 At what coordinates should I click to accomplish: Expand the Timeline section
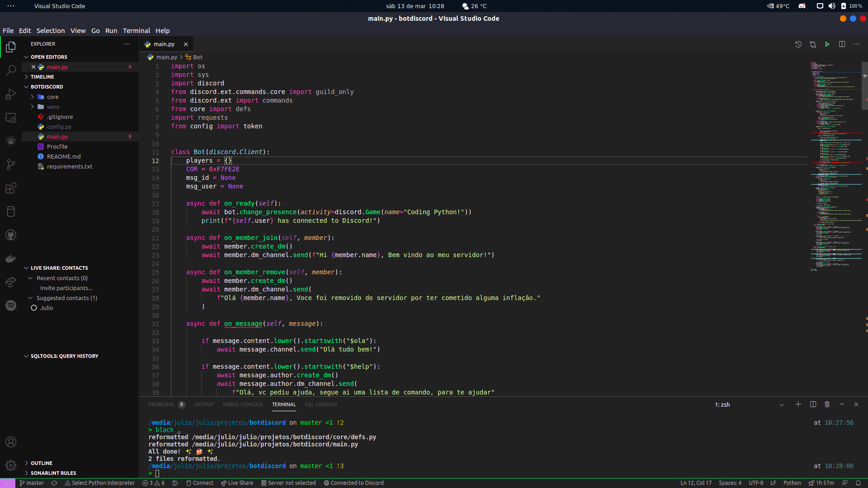tap(80, 77)
